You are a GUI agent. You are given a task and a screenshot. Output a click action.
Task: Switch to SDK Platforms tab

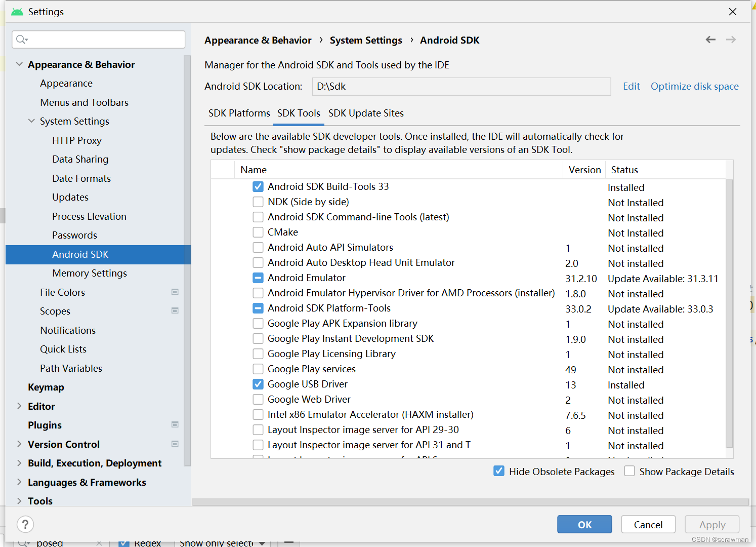pyautogui.click(x=239, y=113)
